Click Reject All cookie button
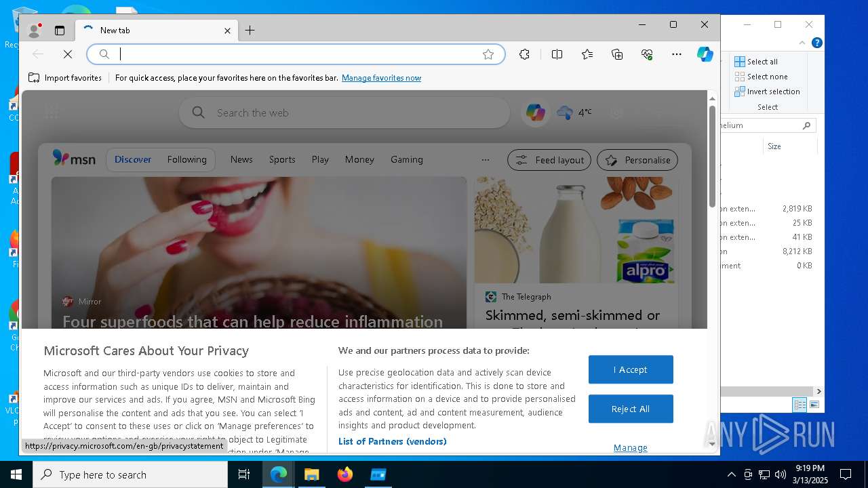 click(631, 409)
